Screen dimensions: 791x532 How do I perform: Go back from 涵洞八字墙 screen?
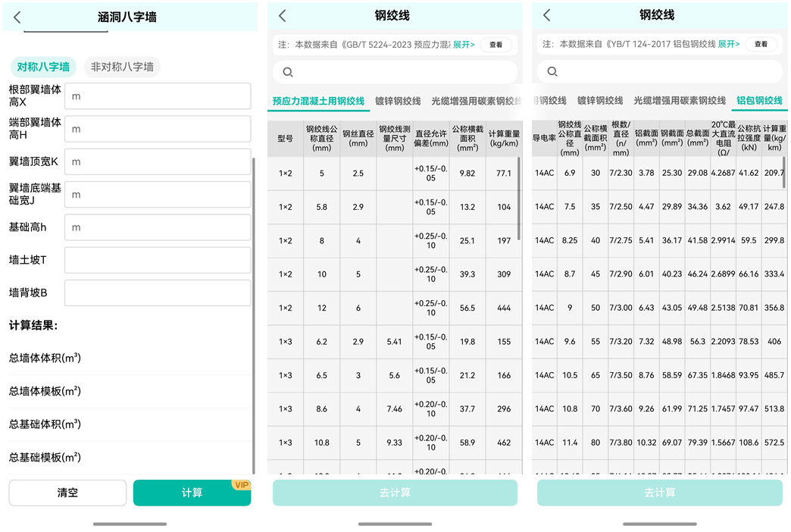(17, 17)
